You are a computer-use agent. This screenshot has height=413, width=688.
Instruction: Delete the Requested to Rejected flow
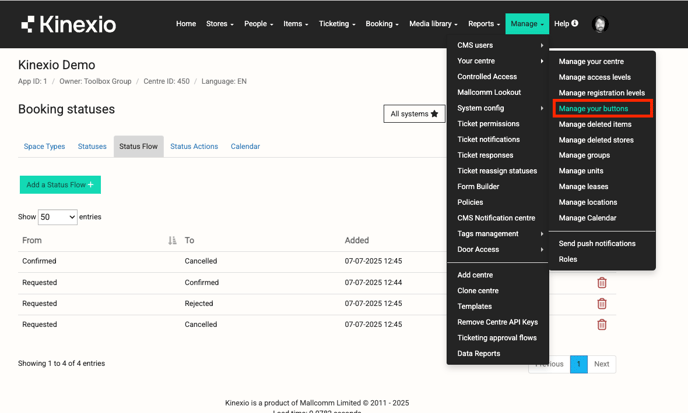(601, 304)
